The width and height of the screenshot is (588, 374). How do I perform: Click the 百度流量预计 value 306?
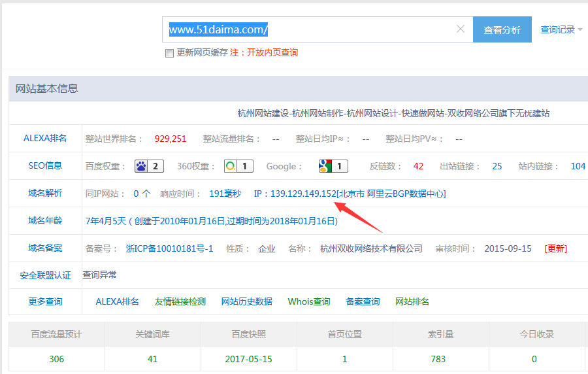tap(57, 359)
